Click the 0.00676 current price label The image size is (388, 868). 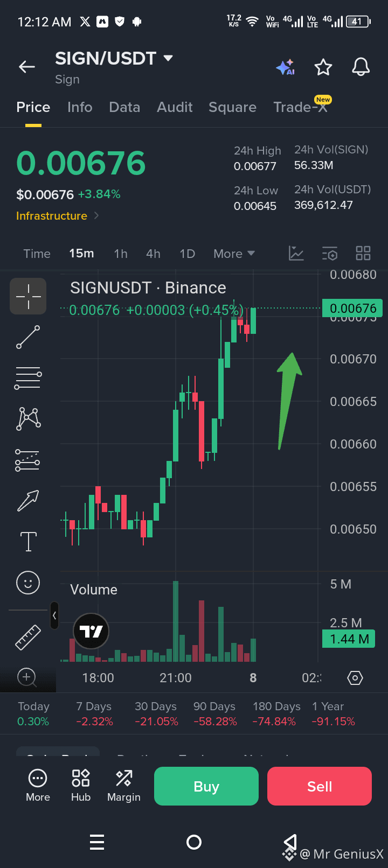coord(352,309)
